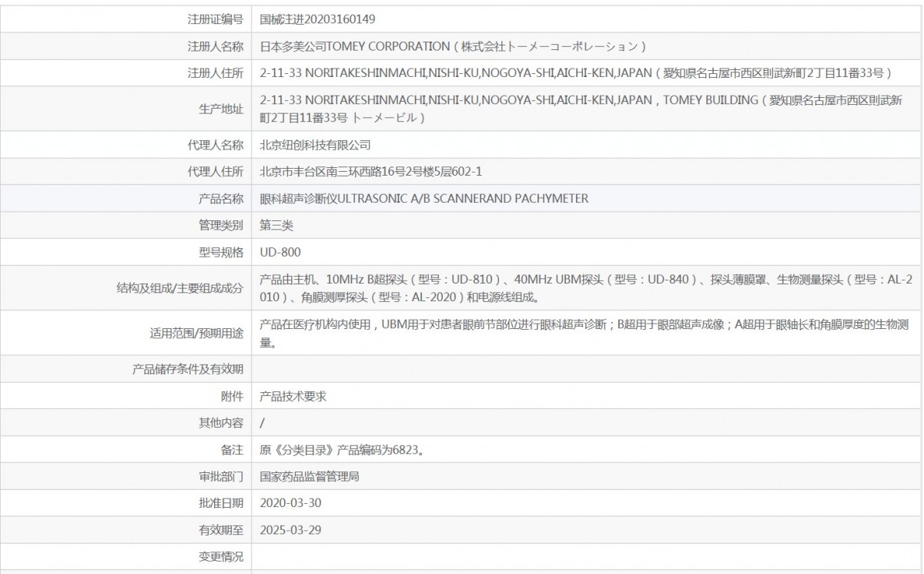Click the 代理人名称 label
The height and width of the screenshot is (574, 924).
tap(215, 145)
